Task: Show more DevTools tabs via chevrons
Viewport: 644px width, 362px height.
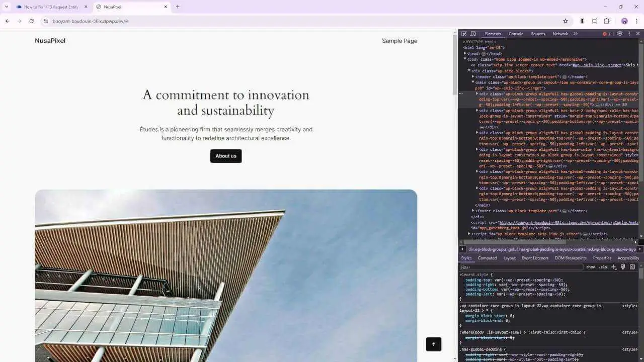Action: [576, 34]
